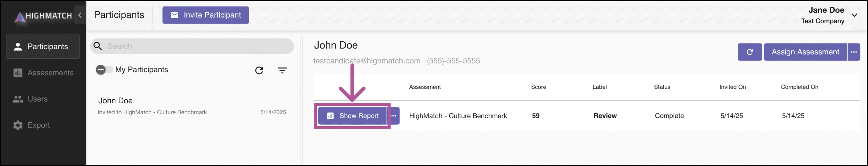Select the John Doe participant entry

(192, 106)
